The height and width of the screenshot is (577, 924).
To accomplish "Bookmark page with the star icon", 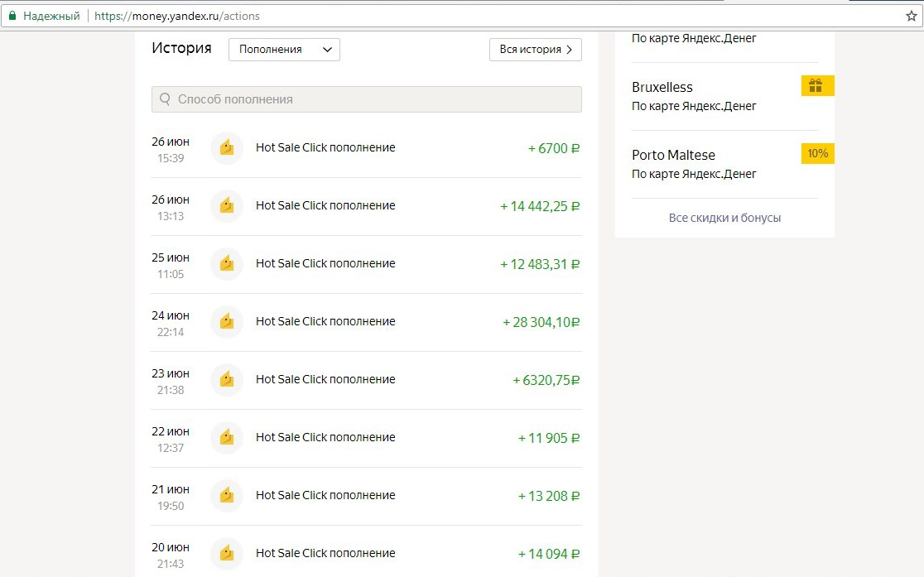I will coord(912,16).
